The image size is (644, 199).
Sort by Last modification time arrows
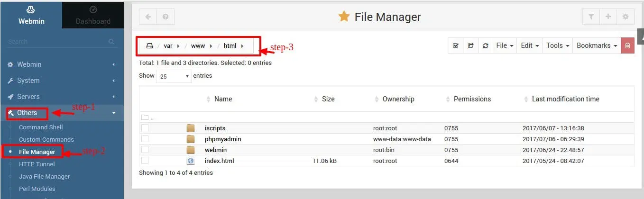(x=526, y=99)
